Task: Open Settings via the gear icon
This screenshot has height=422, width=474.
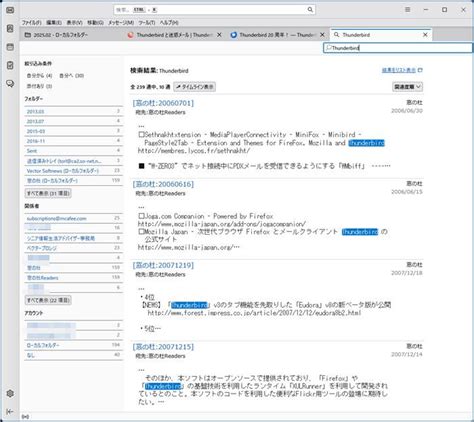Action: (x=10, y=393)
